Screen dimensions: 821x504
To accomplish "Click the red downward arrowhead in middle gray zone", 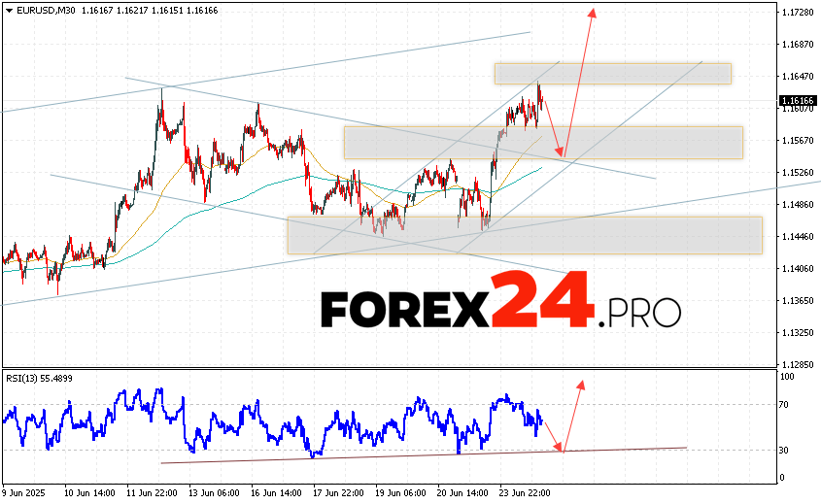I will click(x=560, y=151).
